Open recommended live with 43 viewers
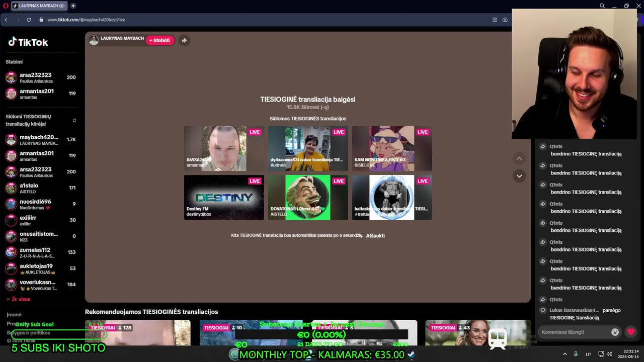644x362 pixels. point(478,333)
